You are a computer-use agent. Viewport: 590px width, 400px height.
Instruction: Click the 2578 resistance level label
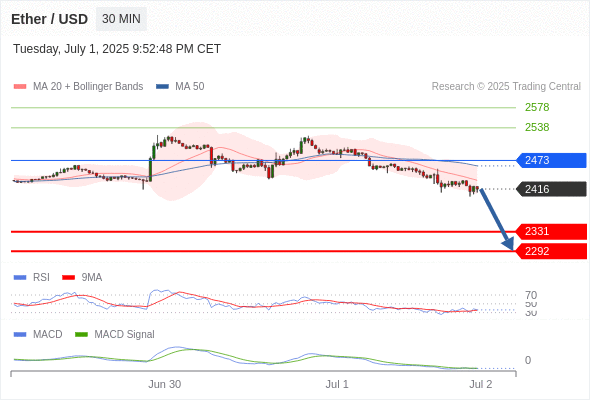click(537, 107)
